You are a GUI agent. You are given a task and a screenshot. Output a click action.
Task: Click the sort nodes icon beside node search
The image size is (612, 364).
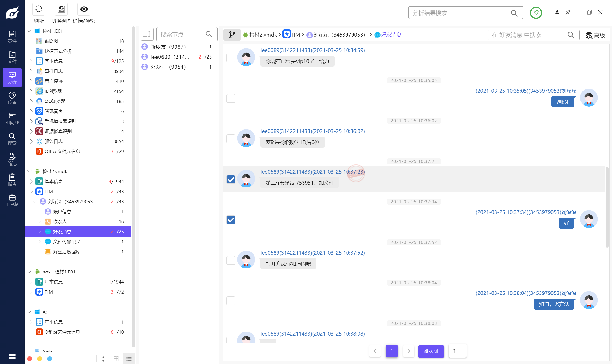pos(147,34)
